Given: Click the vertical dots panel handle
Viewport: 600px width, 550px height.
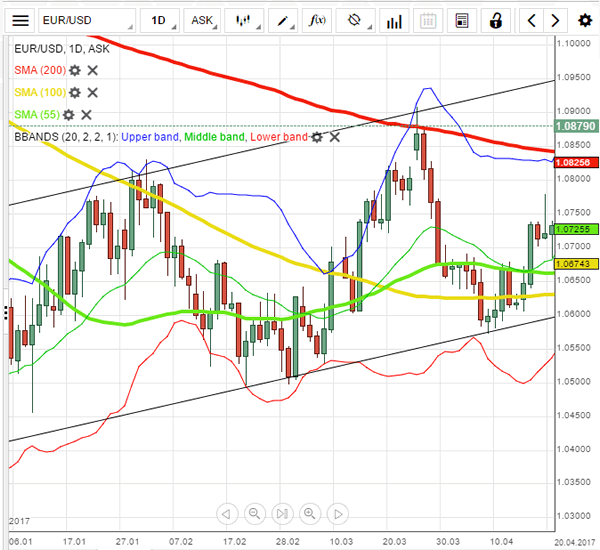Looking at the screenshot, I should 6,312.
